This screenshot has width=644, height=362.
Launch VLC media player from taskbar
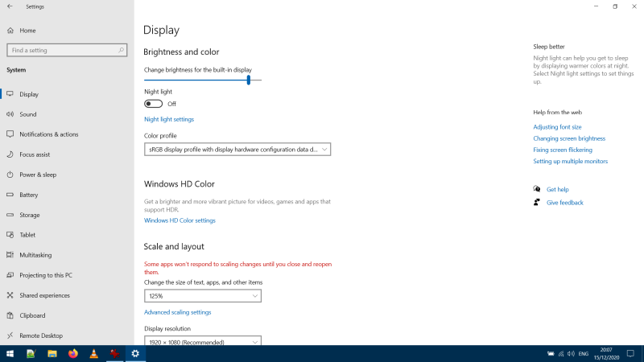(93, 353)
